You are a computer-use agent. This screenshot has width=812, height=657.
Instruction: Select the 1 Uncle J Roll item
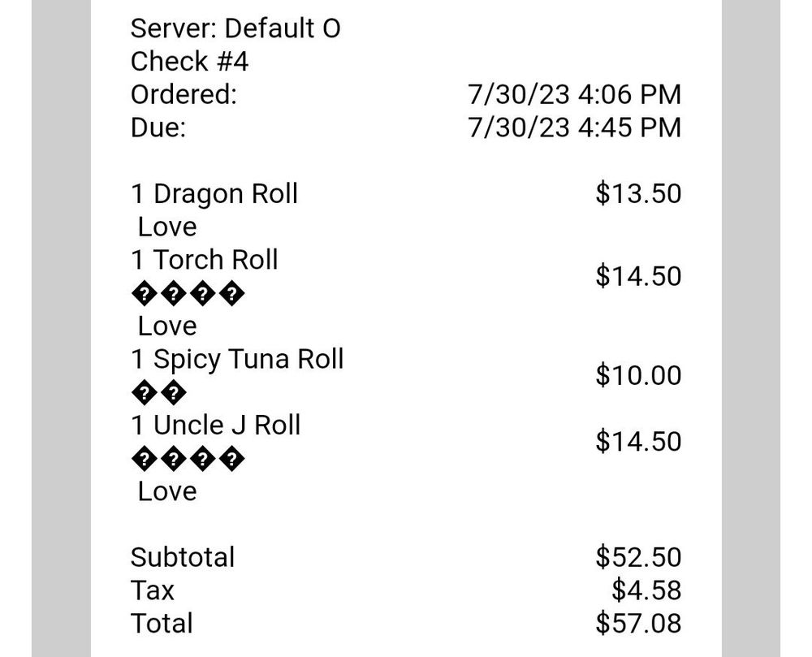tap(216, 425)
